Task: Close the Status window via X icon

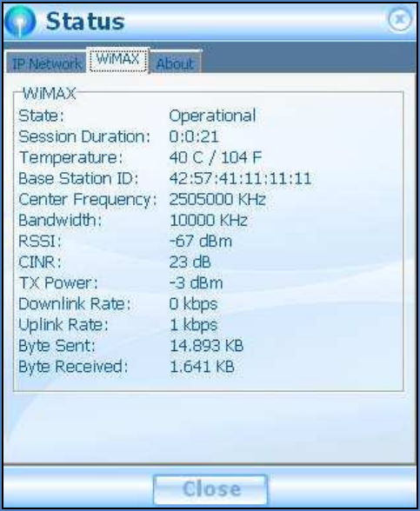Action: 400,19
